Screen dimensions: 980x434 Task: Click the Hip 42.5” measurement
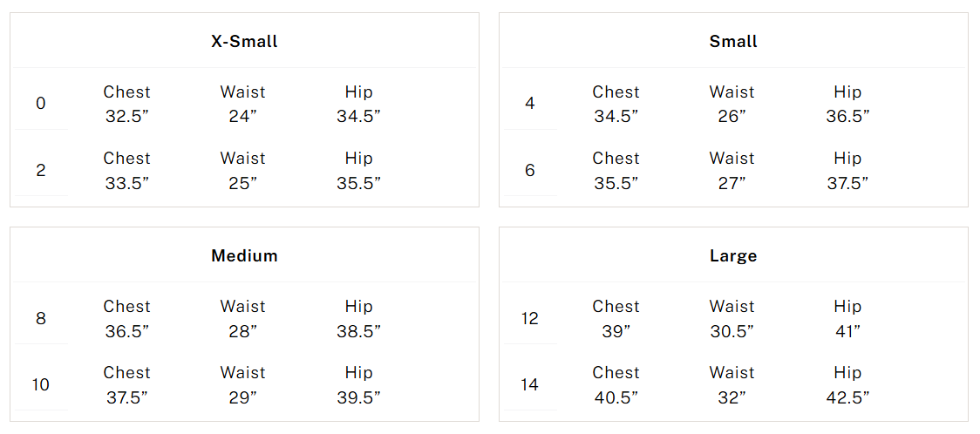tap(847, 384)
